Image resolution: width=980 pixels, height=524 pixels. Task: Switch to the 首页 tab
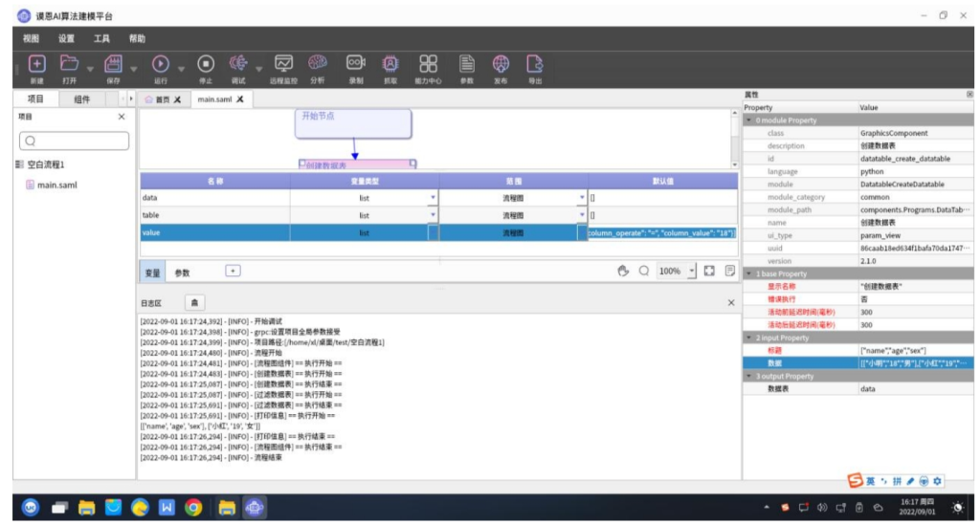(x=163, y=100)
